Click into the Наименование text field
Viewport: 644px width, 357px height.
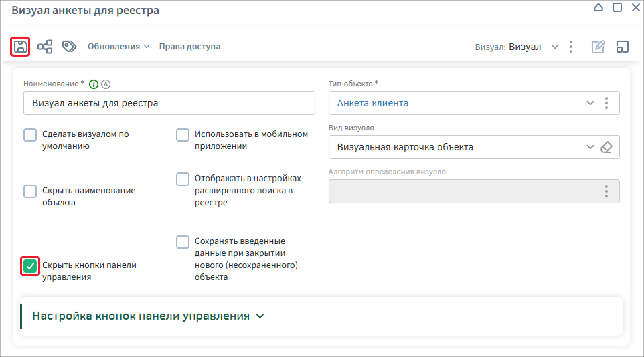pos(169,103)
